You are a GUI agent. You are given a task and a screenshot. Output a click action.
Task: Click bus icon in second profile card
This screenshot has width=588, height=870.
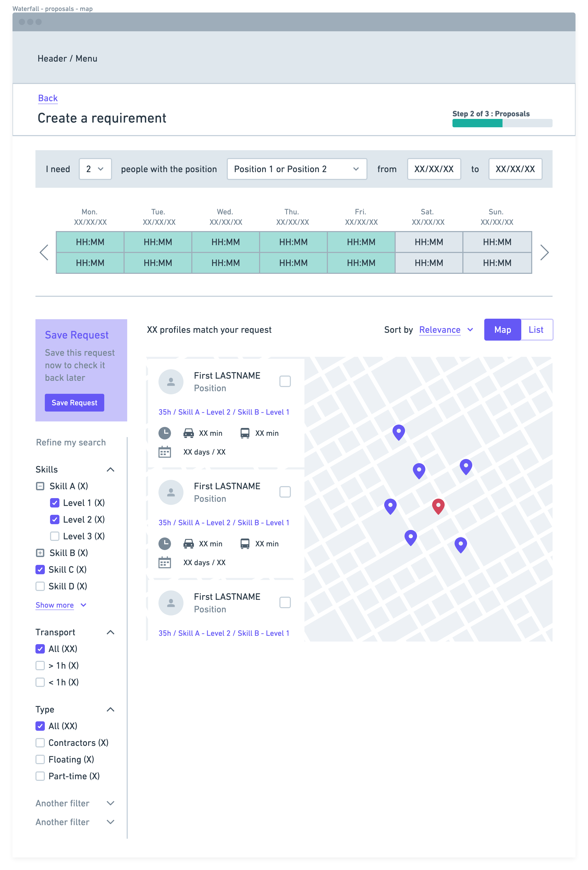click(x=245, y=543)
